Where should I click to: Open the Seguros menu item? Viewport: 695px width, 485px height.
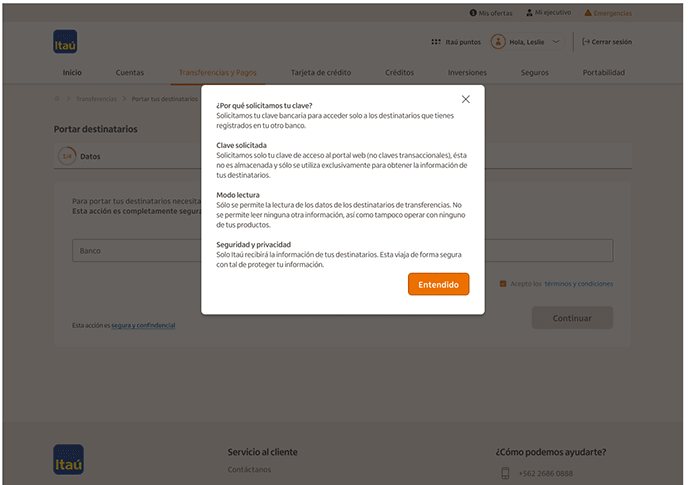pos(535,72)
